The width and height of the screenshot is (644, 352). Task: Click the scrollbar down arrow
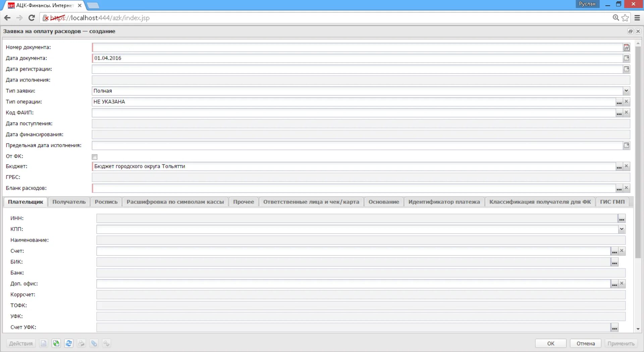tap(638, 329)
